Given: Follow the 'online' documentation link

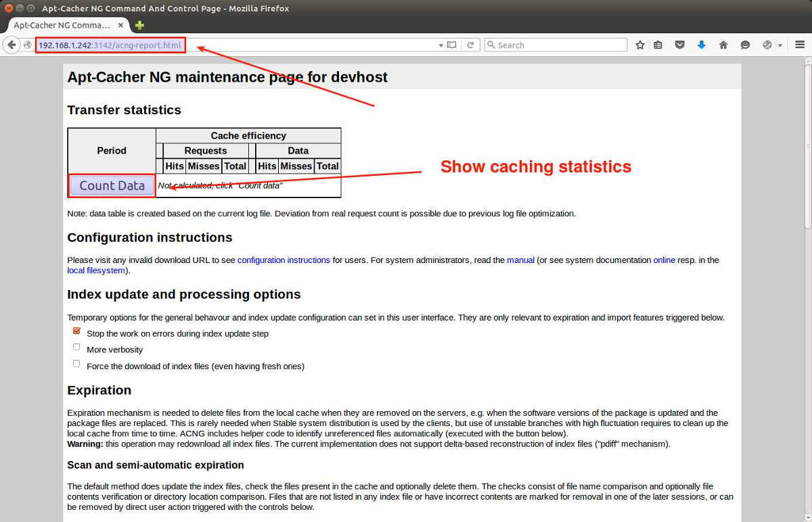Looking at the screenshot, I should tap(664, 260).
